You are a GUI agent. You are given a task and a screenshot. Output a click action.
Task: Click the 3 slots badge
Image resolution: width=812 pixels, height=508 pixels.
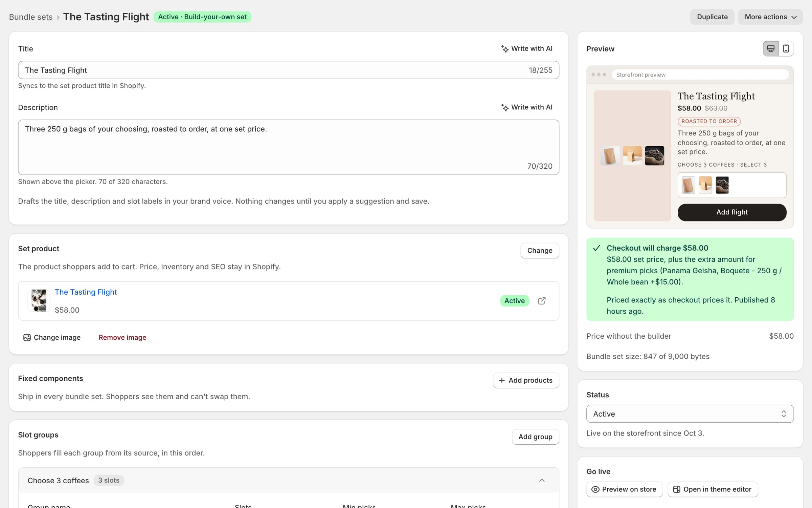tap(109, 480)
